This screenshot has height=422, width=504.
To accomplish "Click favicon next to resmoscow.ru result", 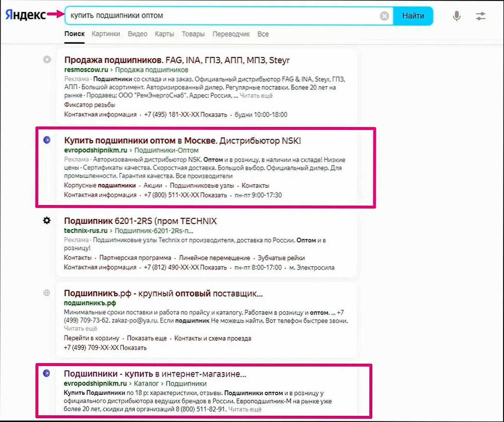I will (47, 59).
